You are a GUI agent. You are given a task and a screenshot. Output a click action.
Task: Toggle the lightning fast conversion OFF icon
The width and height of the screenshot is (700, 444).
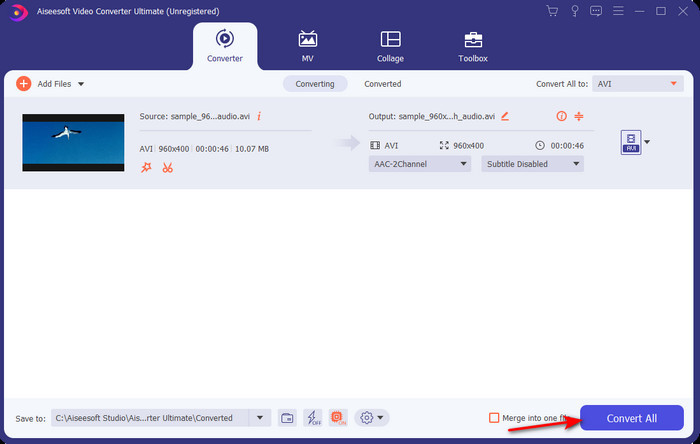[x=313, y=418]
